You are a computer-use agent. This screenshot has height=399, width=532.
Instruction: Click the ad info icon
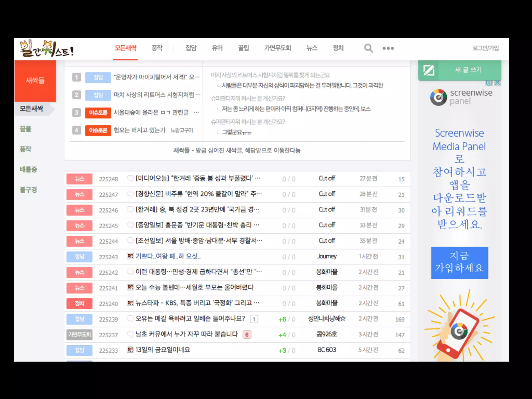click(x=489, y=83)
